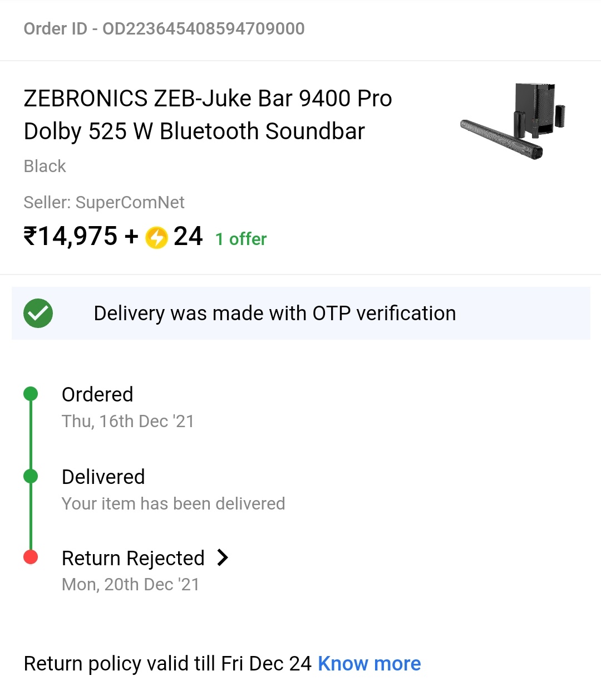
Task: Tap the Ordered status label
Action: [x=97, y=394]
